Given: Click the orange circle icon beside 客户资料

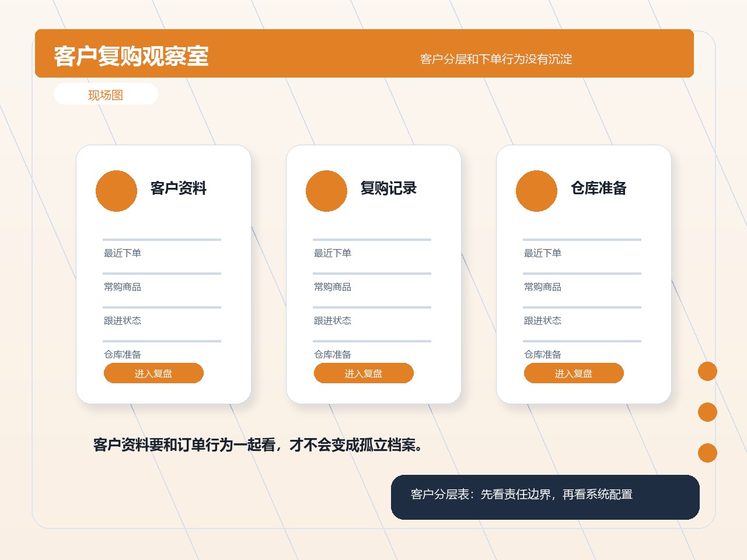Looking at the screenshot, I should pos(116,191).
